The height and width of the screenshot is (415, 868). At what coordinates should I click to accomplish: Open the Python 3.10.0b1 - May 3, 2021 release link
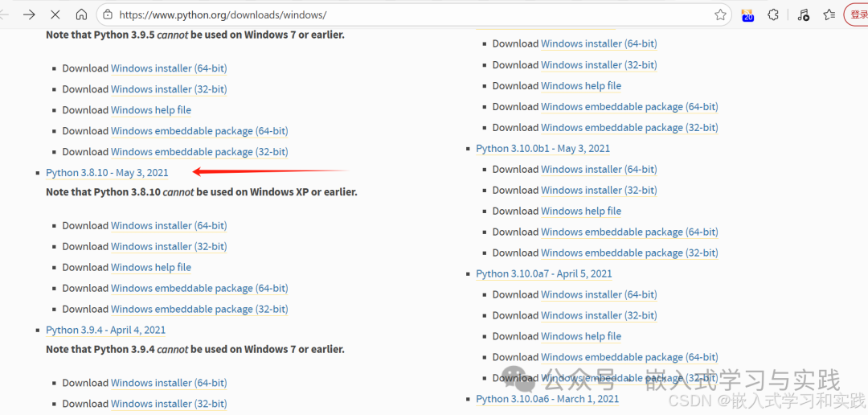pyautogui.click(x=543, y=149)
